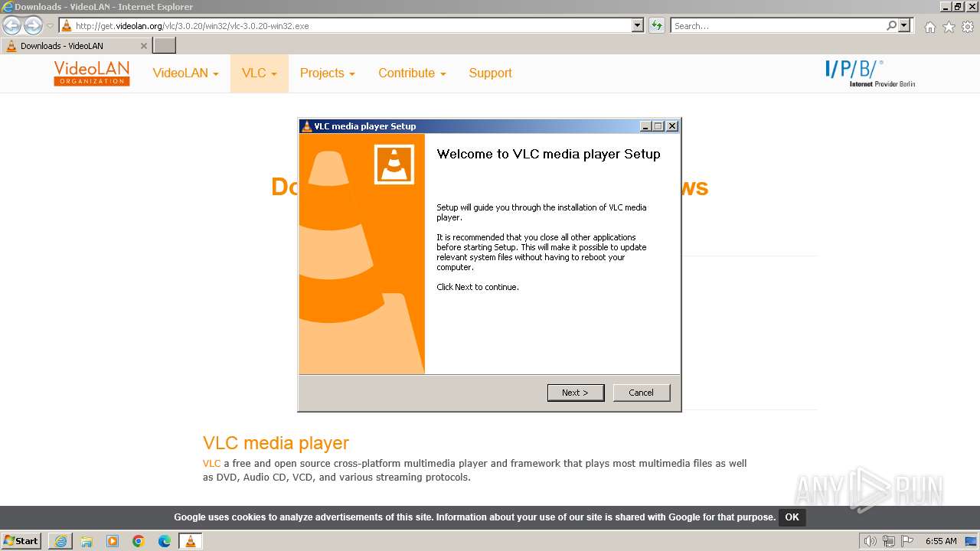Launch Chrome from taskbar

[139, 541]
